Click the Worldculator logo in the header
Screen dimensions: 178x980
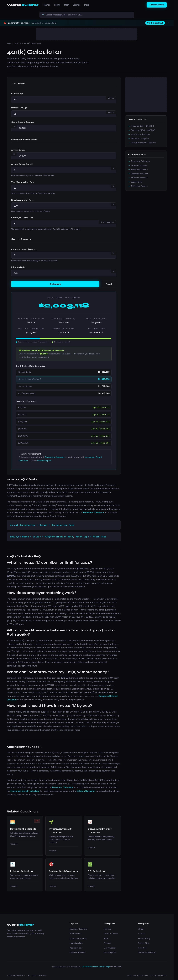[22, 5]
